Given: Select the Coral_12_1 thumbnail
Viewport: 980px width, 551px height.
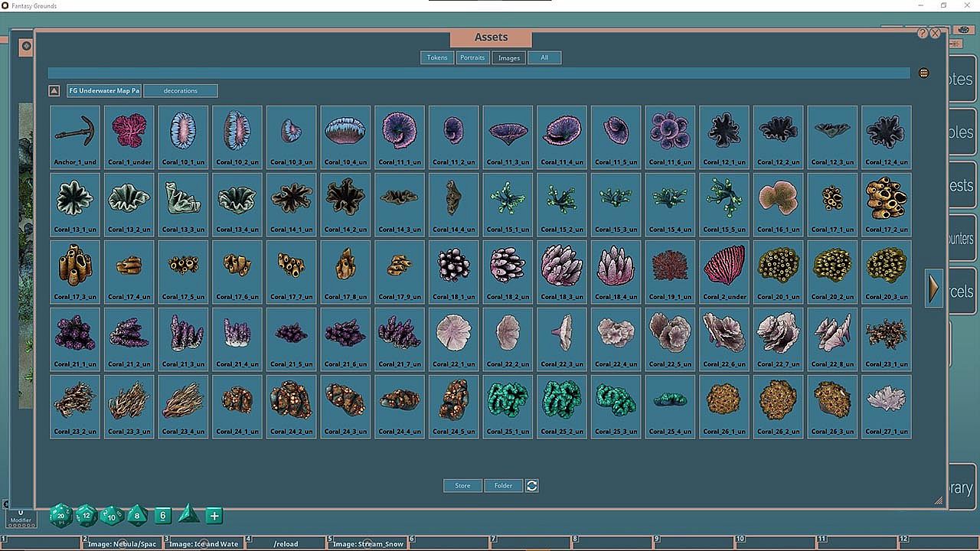Looking at the screenshot, I should (724, 137).
